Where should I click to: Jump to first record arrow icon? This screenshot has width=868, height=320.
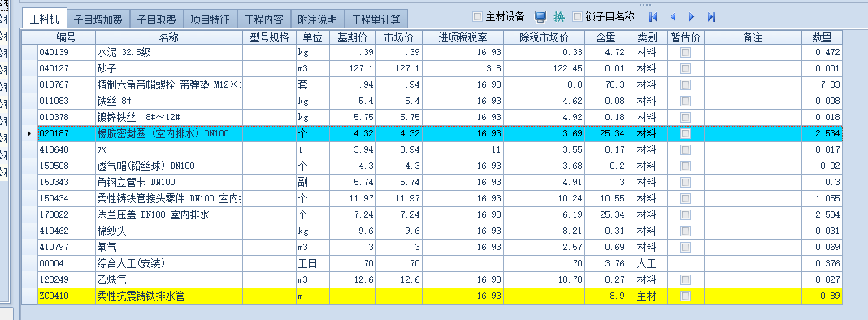pos(653,17)
